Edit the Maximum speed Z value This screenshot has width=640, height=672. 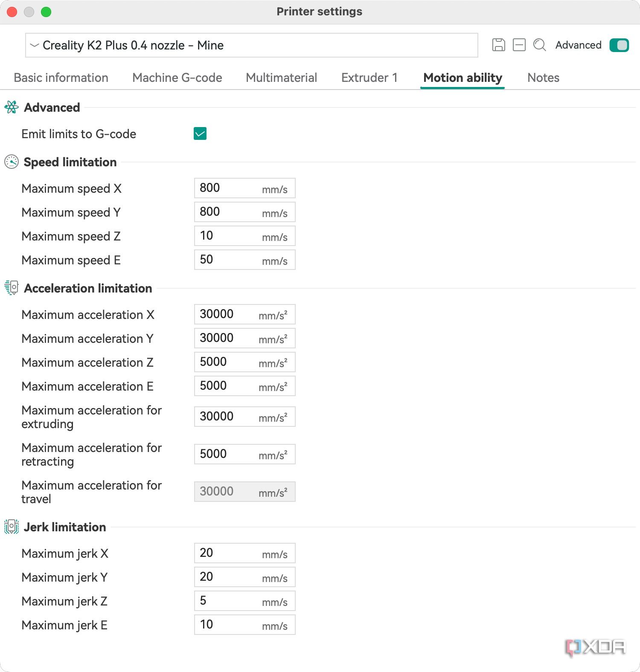tap(244, 236)
